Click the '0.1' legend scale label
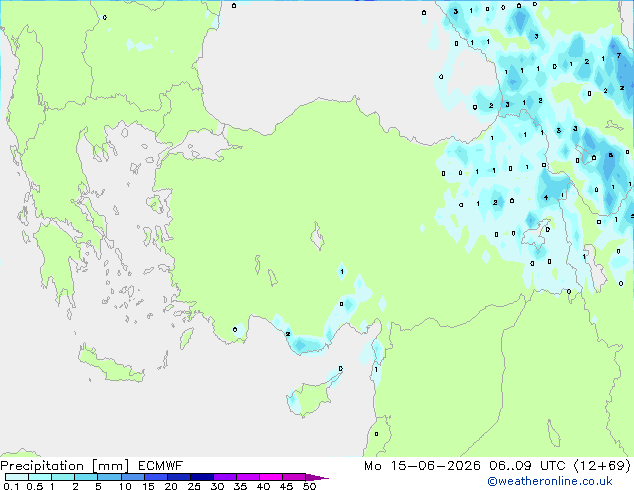 click(x=11, y=486)
